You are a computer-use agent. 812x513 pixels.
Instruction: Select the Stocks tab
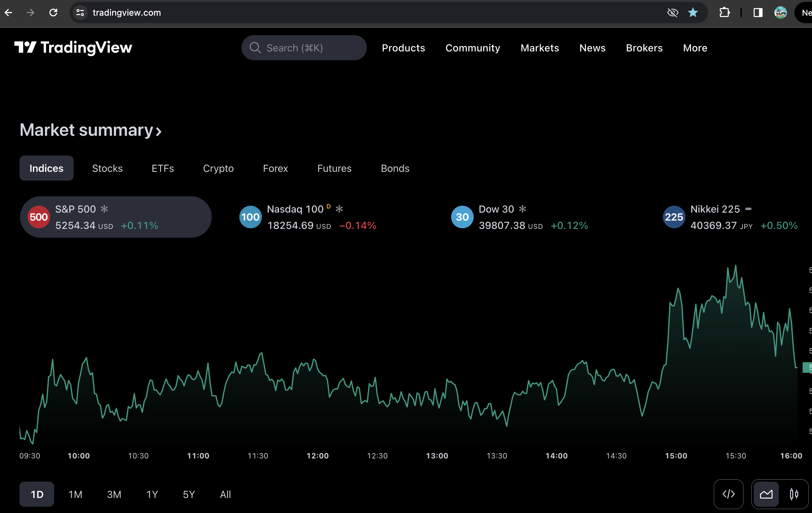point(107,168)
